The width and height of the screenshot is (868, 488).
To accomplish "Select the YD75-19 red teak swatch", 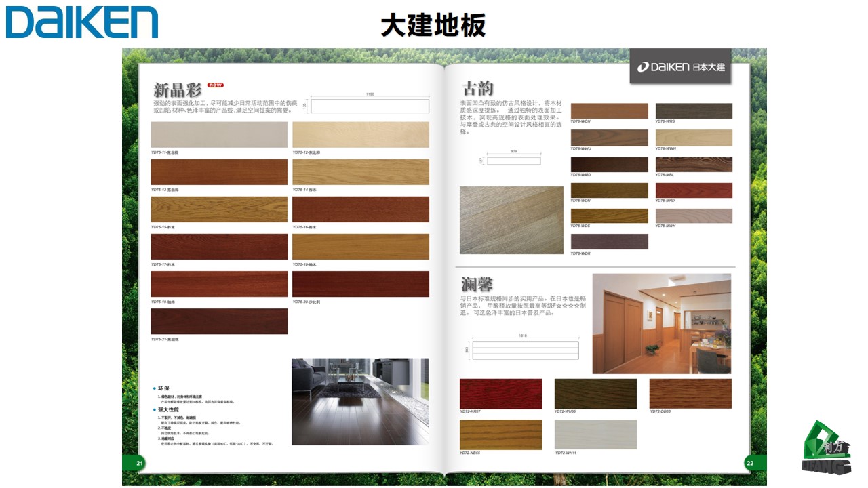I will pos(219,284).
